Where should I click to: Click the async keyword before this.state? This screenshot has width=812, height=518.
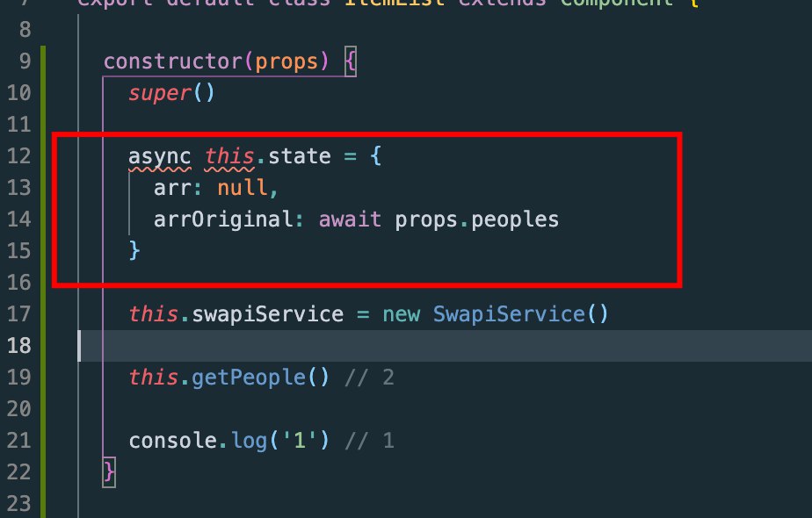coord(160,156)
